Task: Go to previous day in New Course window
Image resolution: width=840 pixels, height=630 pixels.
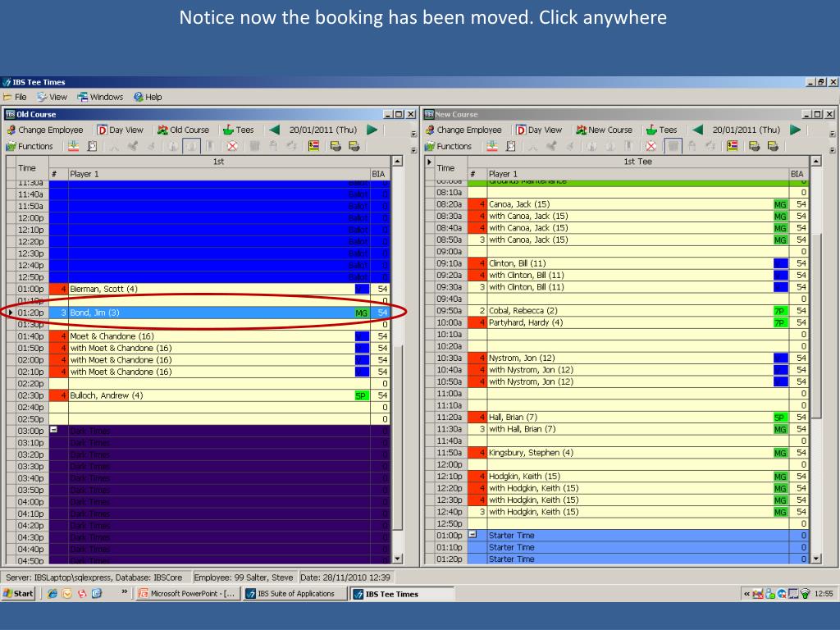Action: (x=697, y=130)
